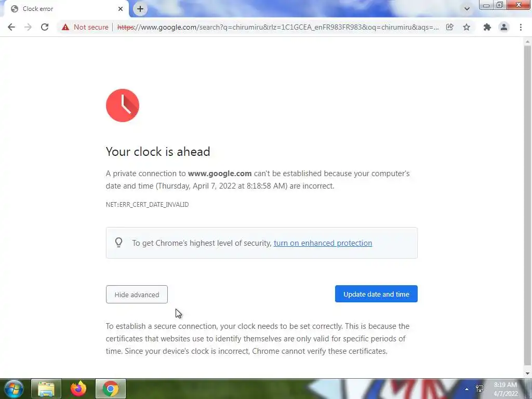The image size is (532, 399).
Task: Launch Firefox from the taskbar
Action: pos(78,389)
